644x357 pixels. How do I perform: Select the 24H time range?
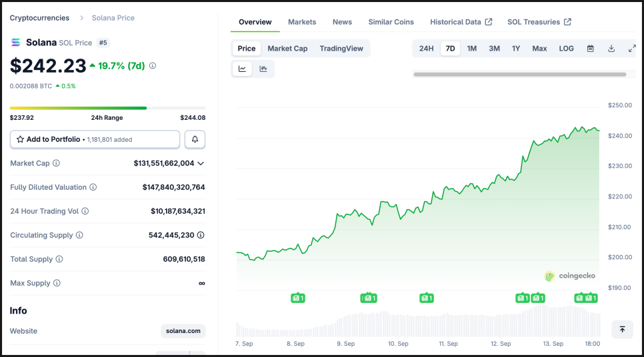coord(426,49)
